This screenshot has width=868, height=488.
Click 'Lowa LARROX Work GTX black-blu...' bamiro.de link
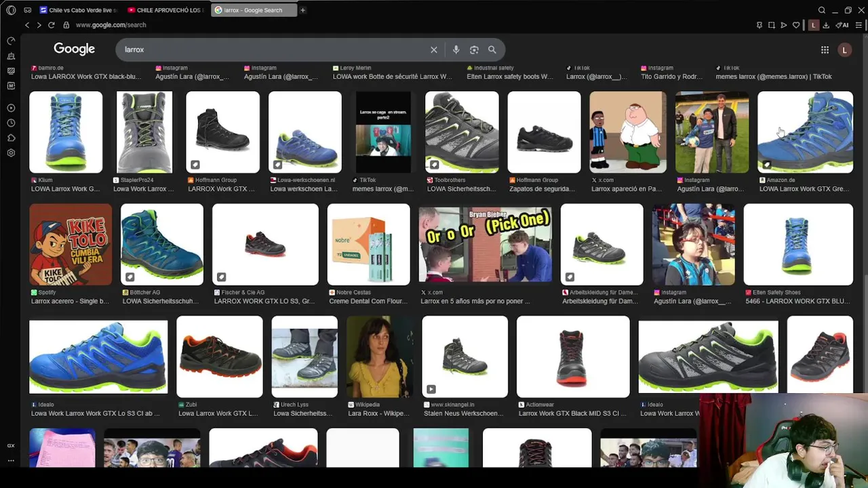85,77
